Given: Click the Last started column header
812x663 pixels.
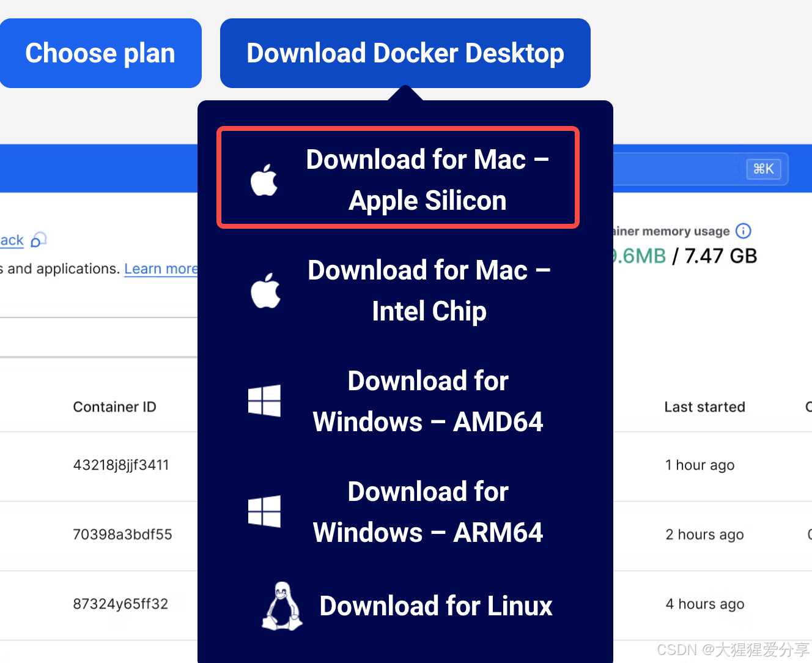Looking at the screenshot, I should tap(705, 407).
